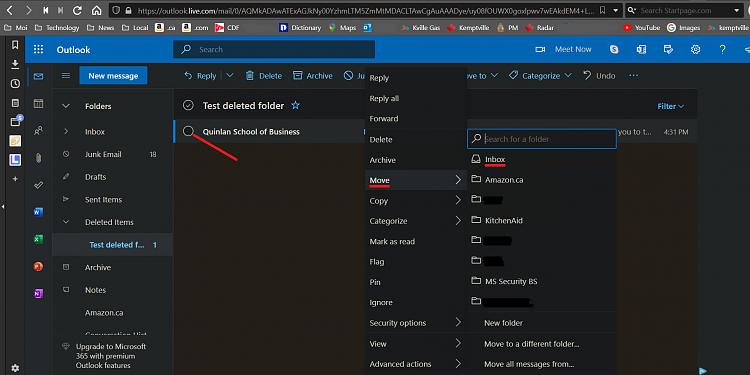Click the New message button
Image resolution: width=750 pixels, height=375 pixels.
pos(113,76)
